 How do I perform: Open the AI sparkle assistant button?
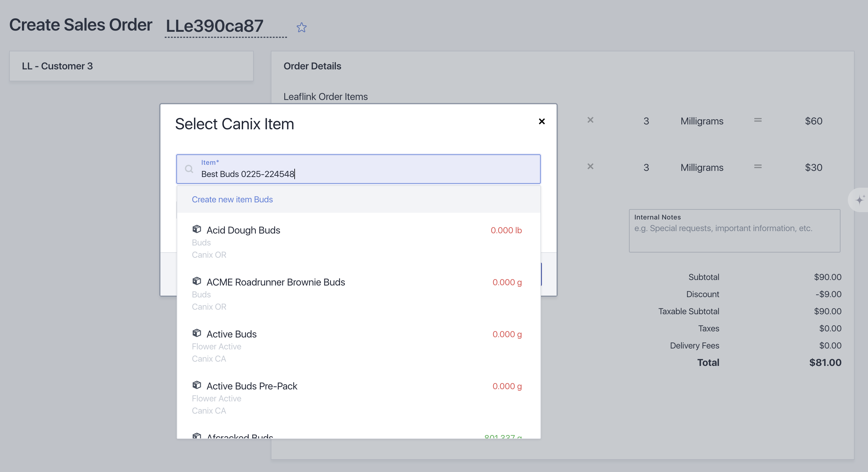pos(859,200)
